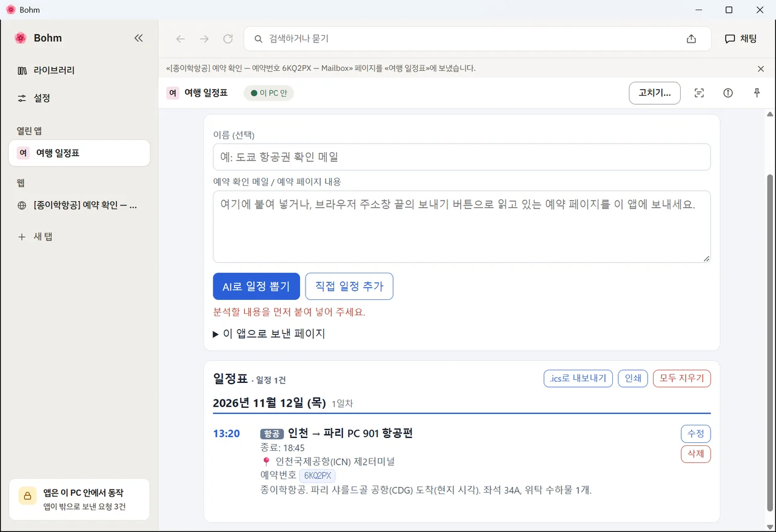Image resolution: width=776 pixels, height=532 pixels.
Task: Open 라이브러리 in the sidebar
Action: click(79, 70)
